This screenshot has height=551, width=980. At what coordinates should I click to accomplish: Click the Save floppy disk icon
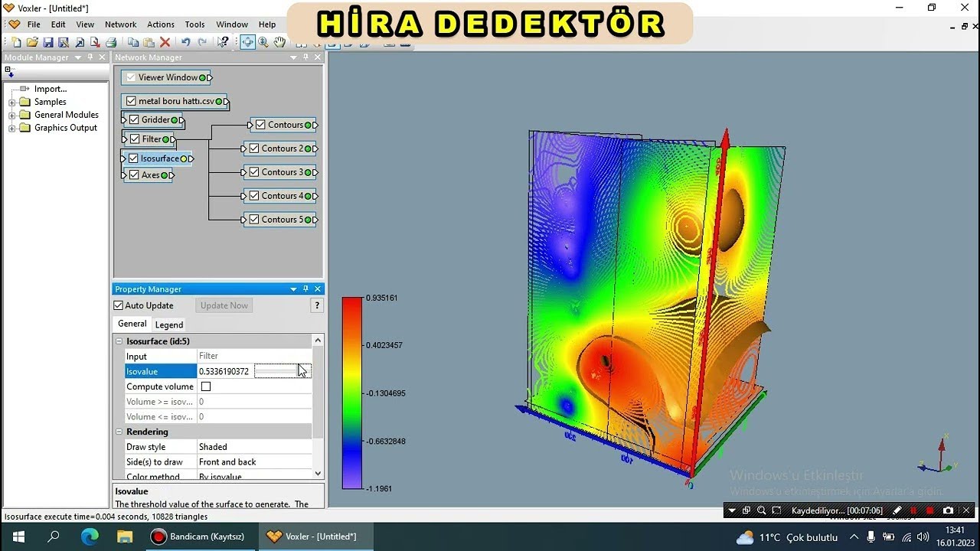[48, 42]
